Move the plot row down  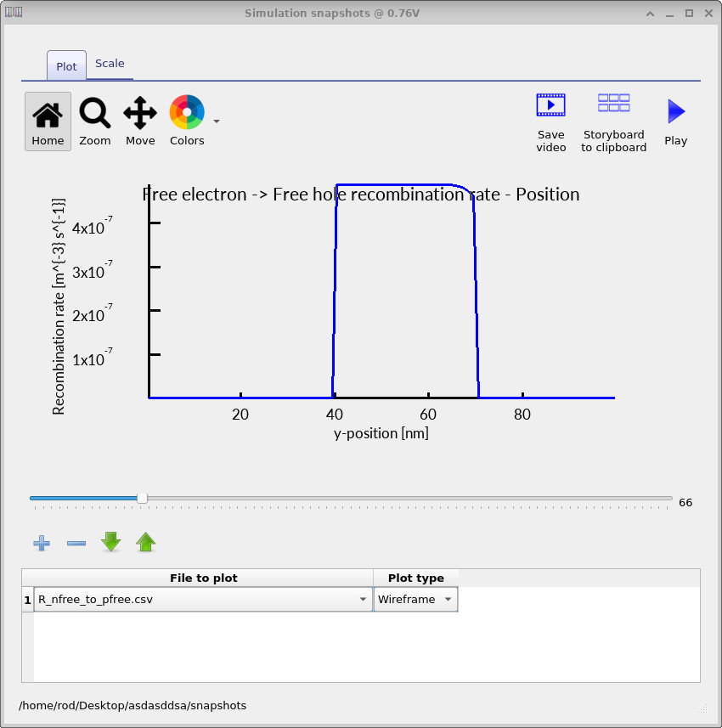pos(110,542)
